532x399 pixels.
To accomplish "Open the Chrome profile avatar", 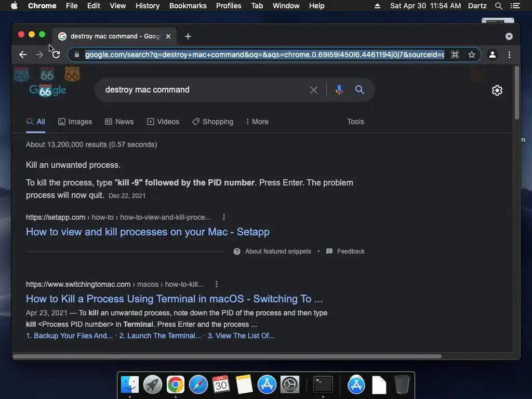I will [x=493, y=55].
